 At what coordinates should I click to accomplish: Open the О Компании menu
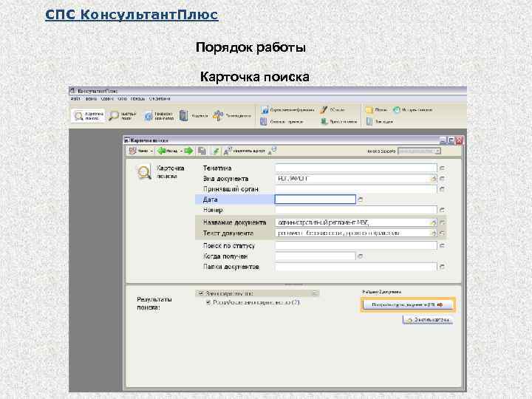[x=160, y=99]
